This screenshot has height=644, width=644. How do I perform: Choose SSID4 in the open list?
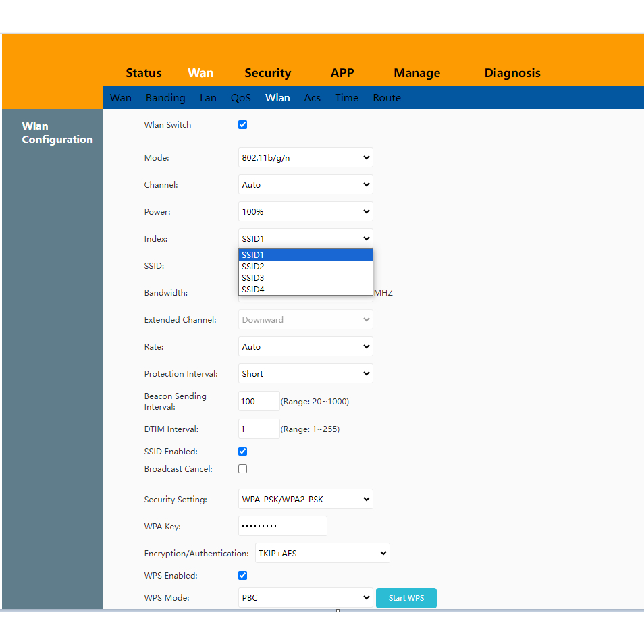[x=305, y=290]
